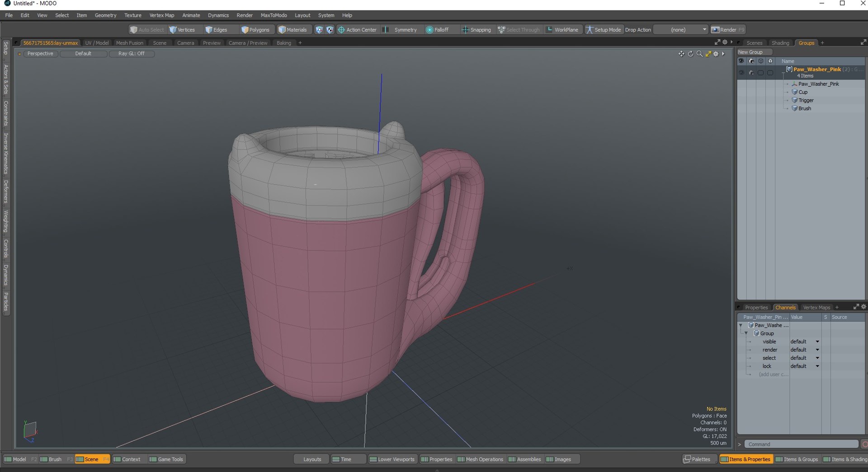Click the New Group button
The width and height of the screenshot is (868, 472).
point(755,52)
